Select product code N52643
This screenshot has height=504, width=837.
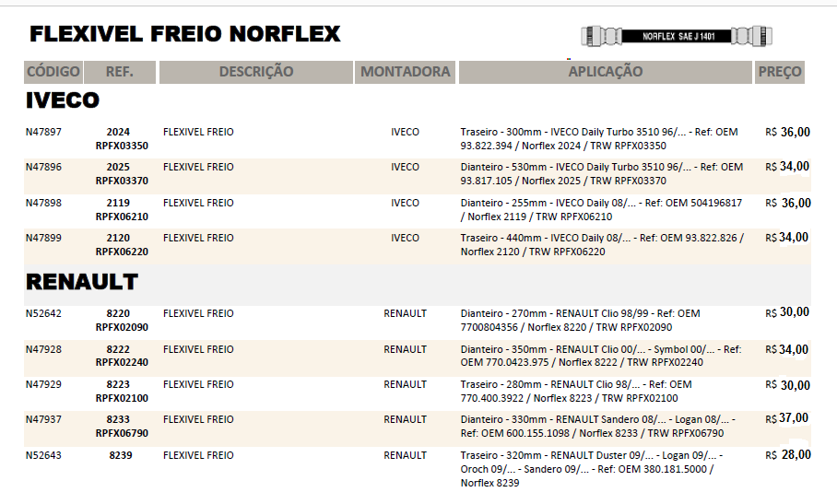click(x=44, y=455)
